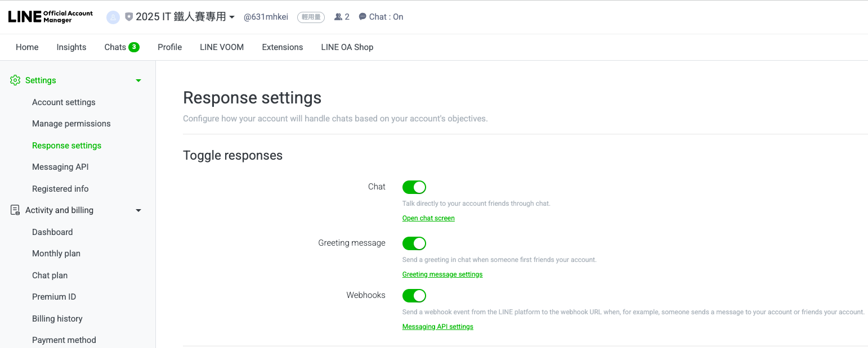This screenshot has height=348, width=868.
Task: Click the Activity and billing document icon
Action: coord(15,210)
